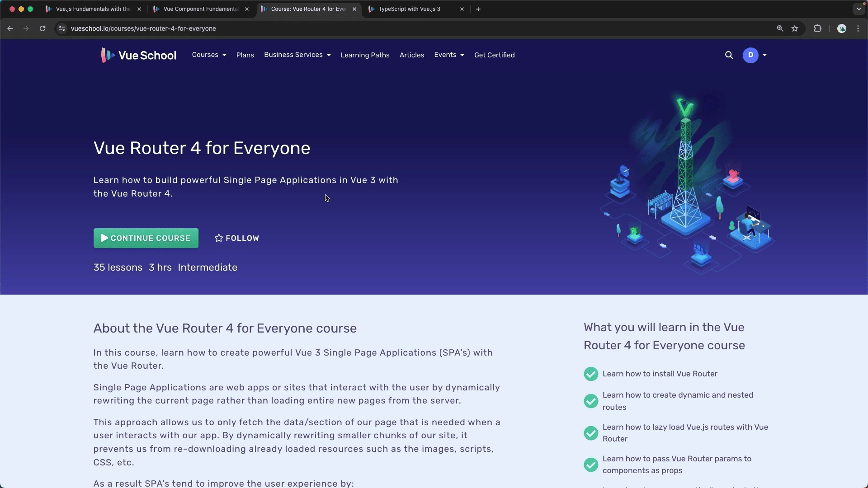Go to Learning Paths
868x488 pixels.
click(x=365, y=55)
